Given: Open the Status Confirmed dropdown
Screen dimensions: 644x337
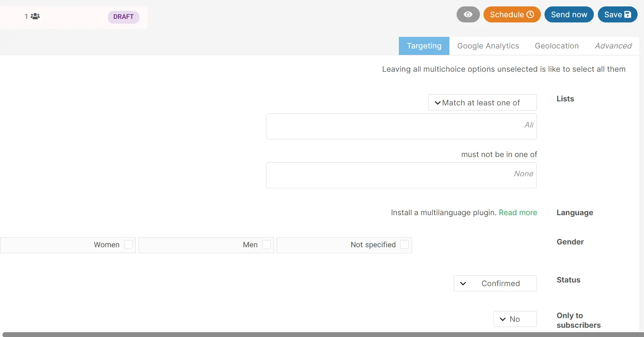Looking at the screenshot, I should tap(495, 283).
